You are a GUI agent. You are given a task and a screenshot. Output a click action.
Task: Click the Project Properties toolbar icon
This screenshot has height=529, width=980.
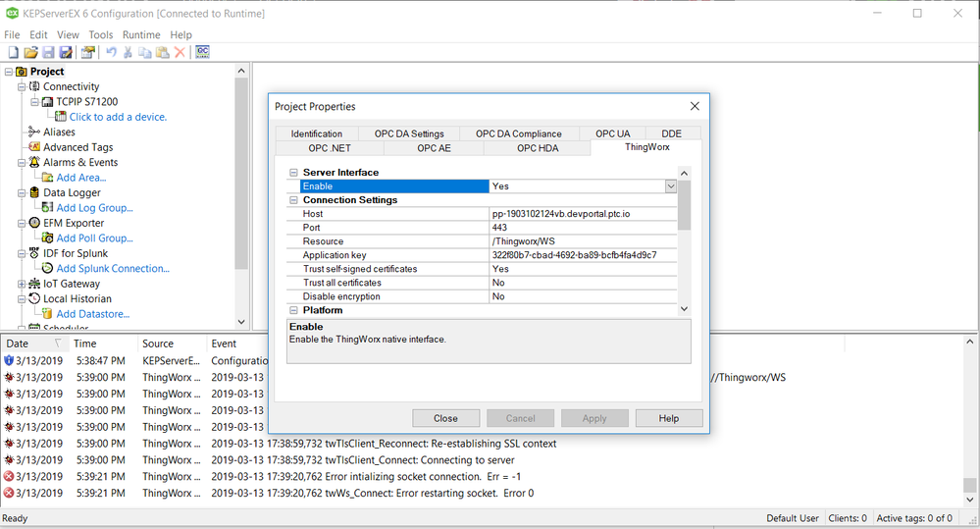(x=88, y=52)
